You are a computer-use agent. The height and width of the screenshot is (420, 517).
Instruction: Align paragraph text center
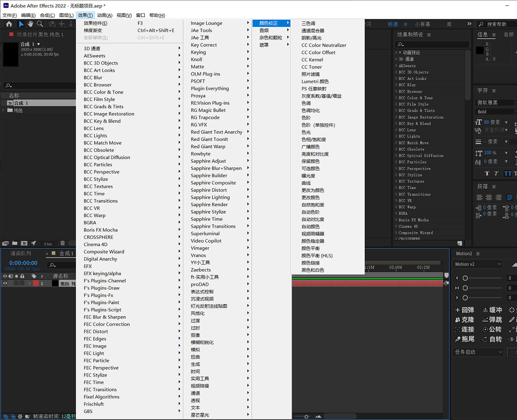tap(489, 197)
